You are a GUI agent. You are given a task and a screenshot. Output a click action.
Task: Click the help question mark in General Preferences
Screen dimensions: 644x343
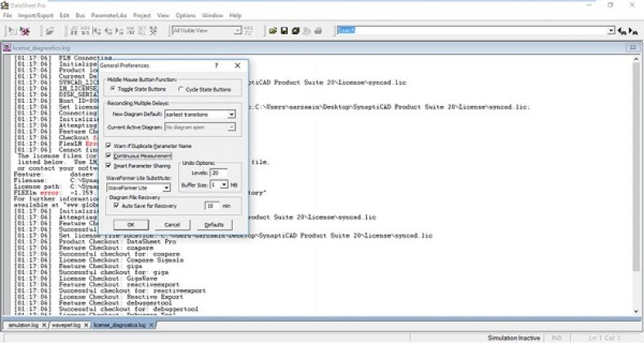point(217,65)
